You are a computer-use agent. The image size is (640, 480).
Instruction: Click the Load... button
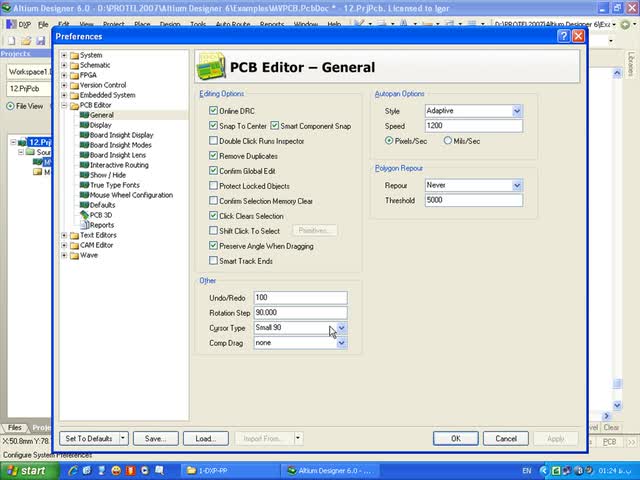(206, 438)
